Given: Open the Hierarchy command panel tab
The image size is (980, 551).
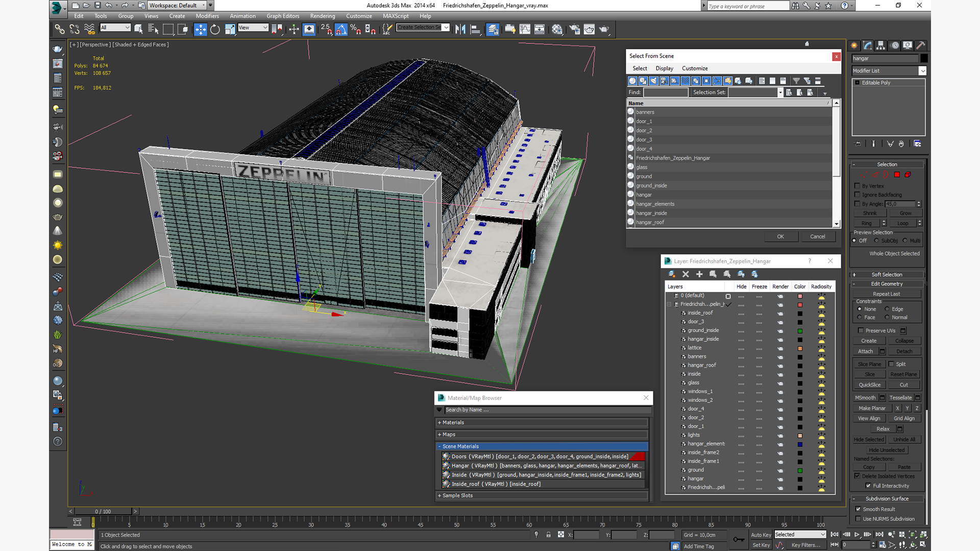Looking at the screenshot, I should [880, 45].
